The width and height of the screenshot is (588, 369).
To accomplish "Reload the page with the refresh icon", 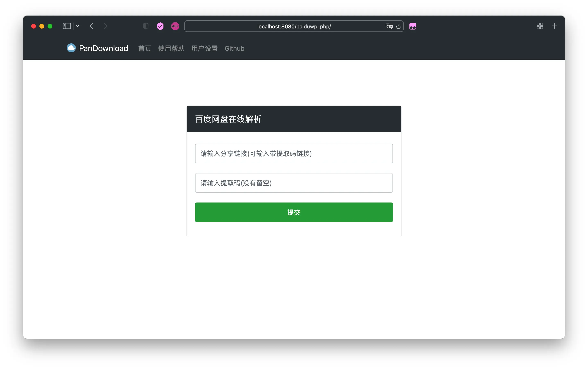I will 398,26.
